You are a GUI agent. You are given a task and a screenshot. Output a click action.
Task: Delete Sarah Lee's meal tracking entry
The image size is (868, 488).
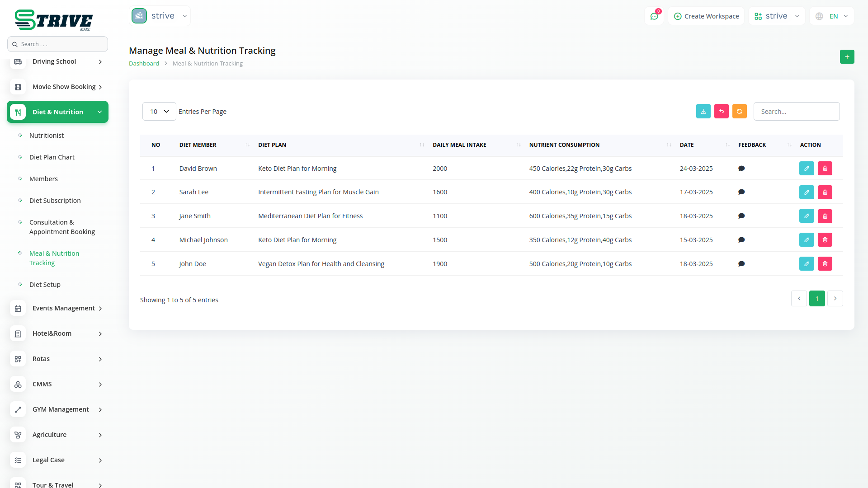tap(825, 192)
